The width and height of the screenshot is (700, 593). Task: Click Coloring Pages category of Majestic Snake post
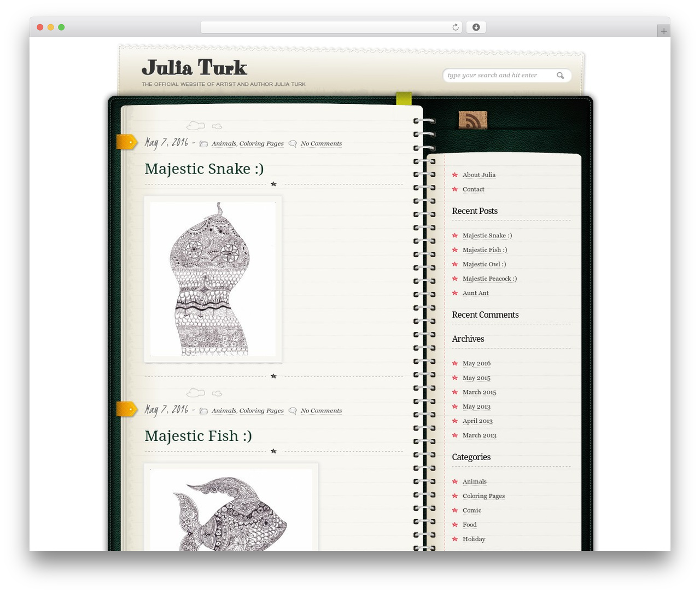(261, 143)
